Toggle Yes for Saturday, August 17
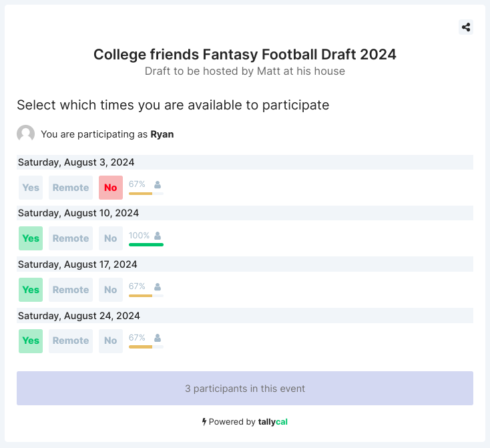This screenshot has width=490, height=448. (x=31, y=290)
